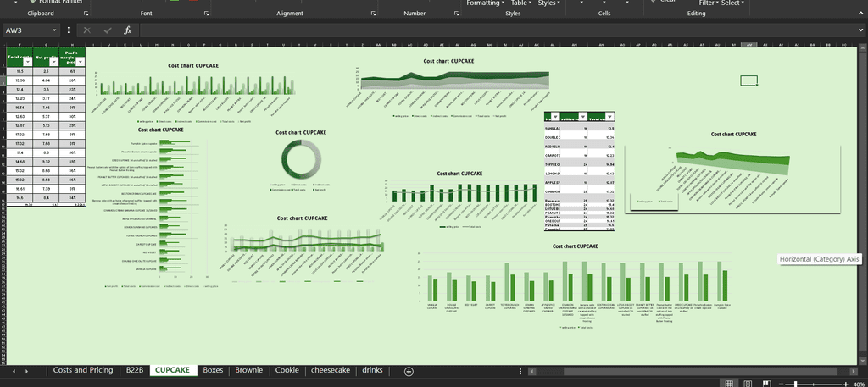Select the CUPCAKE sheet tab
Image resolution: width=868 pixels, height=387 pixels.
[173, 370]
